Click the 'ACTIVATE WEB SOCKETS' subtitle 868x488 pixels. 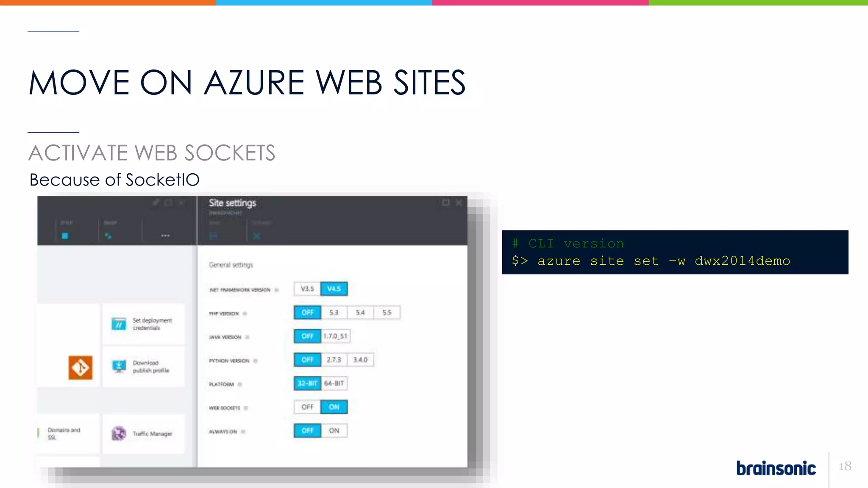152,153
